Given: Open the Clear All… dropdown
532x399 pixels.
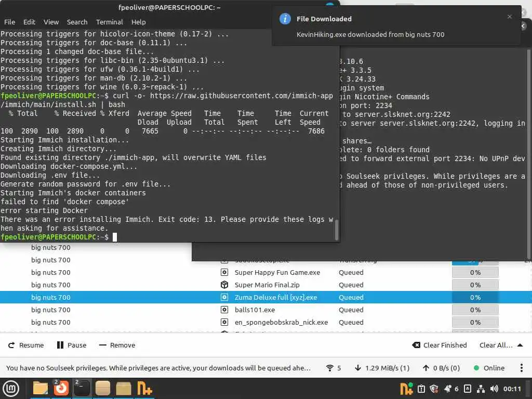Looking at the screenshot, I should 501,345.
